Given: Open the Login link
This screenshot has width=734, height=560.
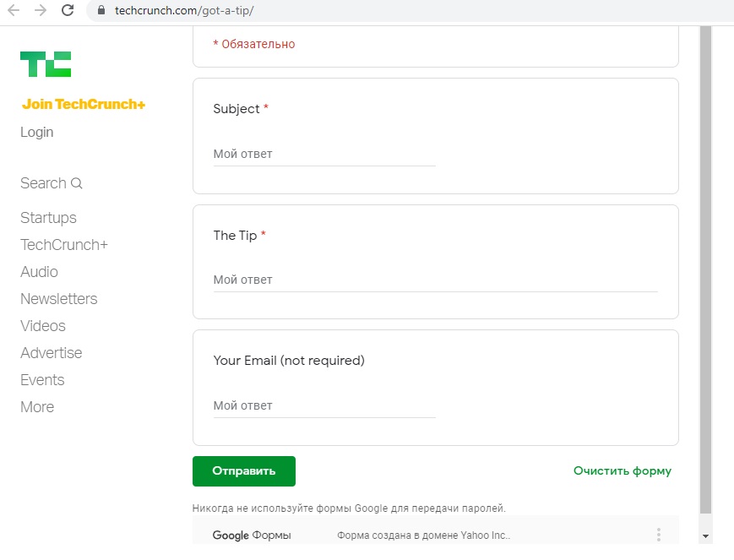Looking at the screenshot, I should pos(36,132).
